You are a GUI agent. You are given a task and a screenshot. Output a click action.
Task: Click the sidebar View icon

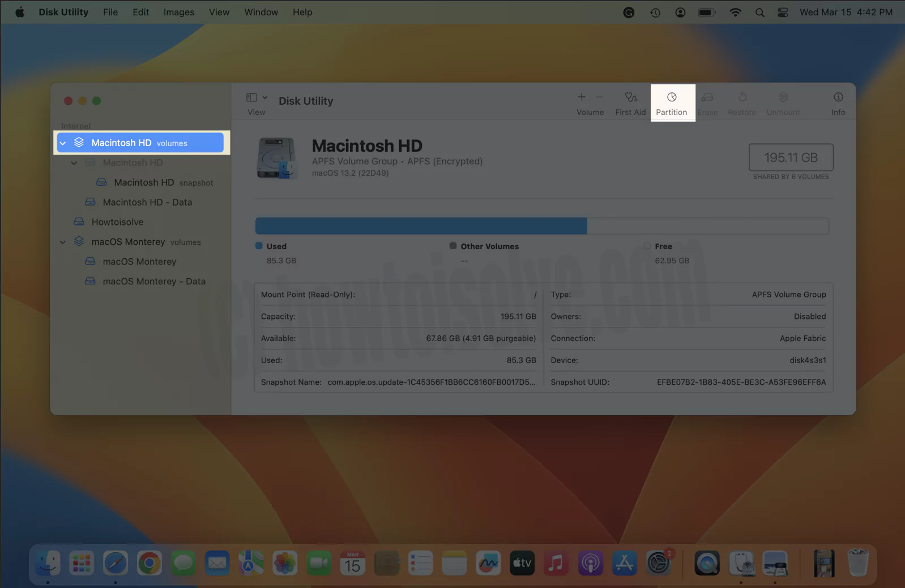(x=252, y=97)
